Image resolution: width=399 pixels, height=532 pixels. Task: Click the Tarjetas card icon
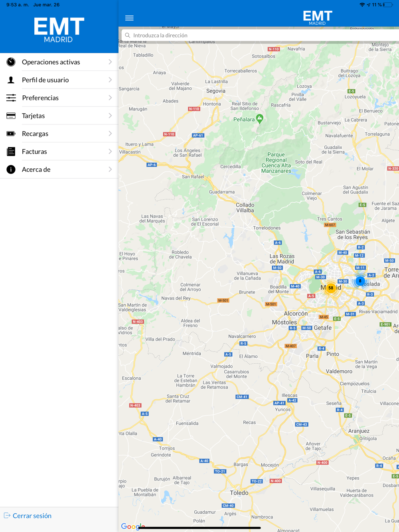11,116
